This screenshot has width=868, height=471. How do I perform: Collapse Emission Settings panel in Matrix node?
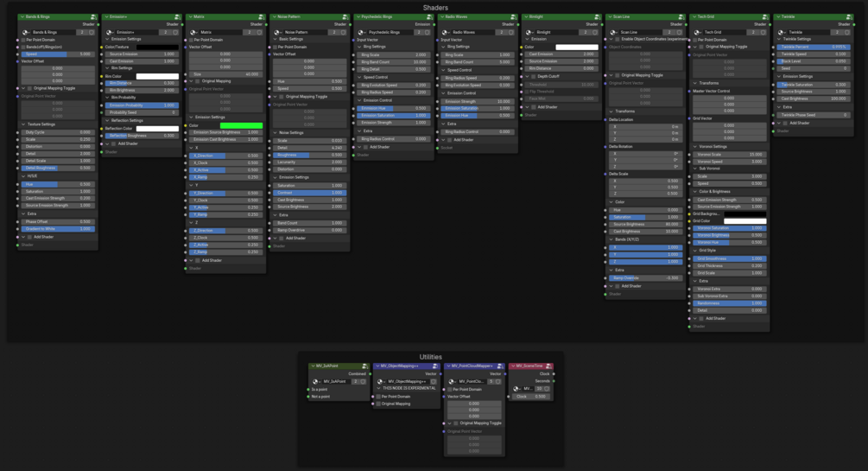pos(192,118)
